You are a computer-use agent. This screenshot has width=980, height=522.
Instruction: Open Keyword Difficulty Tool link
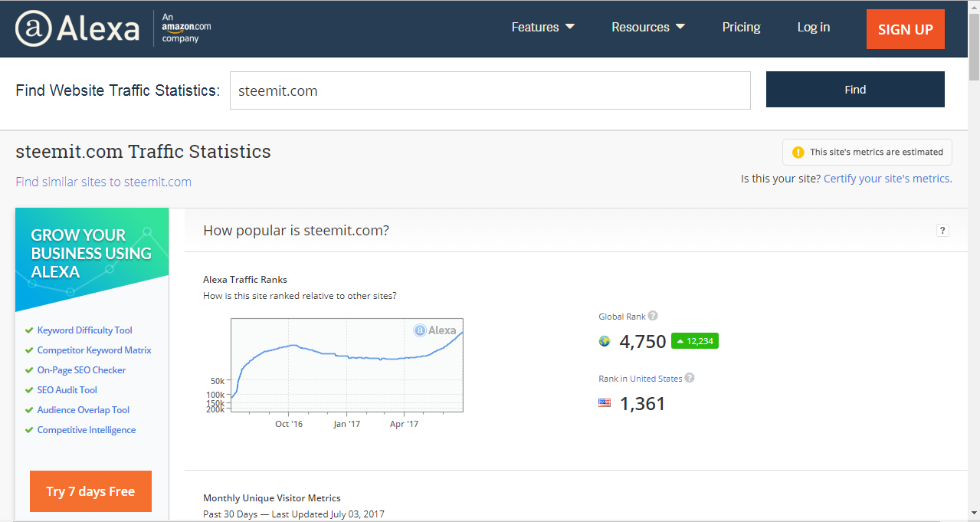click(84, 330)
